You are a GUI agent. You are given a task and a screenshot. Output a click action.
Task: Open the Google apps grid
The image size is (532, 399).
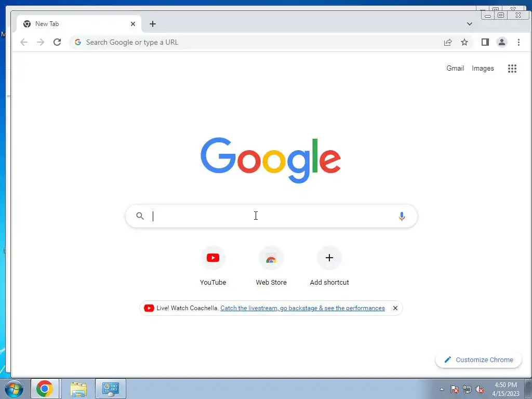[x=512, y=69]
